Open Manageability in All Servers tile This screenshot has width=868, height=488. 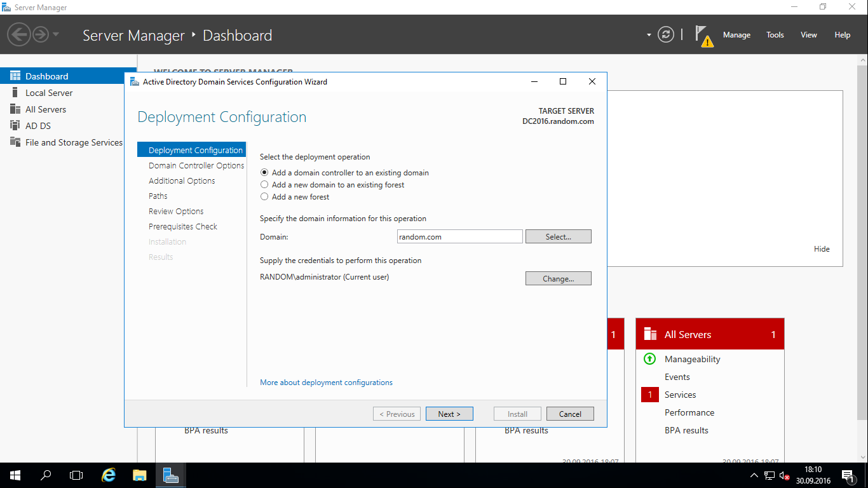692,359
